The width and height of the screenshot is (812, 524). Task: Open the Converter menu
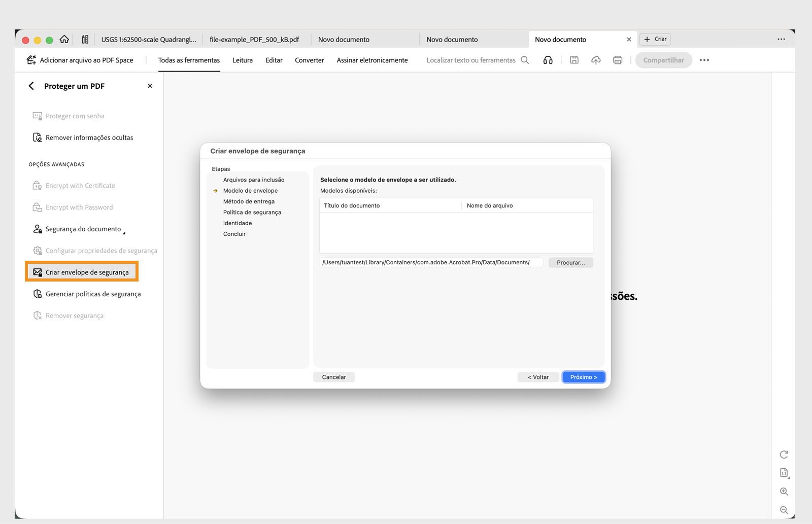[x=310, y=60]
